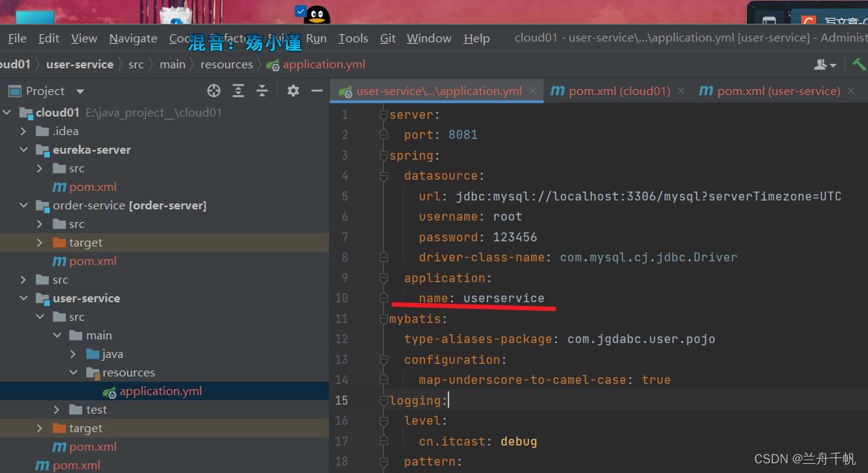This screenshot has height=473, width=868.
Task: Click the fold marker on the datasource line
Action: (x=383, y=176)
